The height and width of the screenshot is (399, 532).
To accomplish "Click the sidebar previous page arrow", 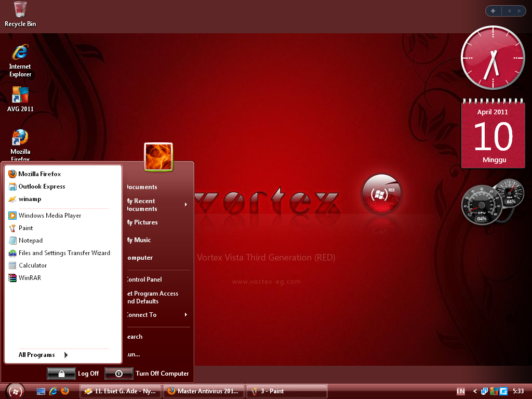I will coord(509,11).
